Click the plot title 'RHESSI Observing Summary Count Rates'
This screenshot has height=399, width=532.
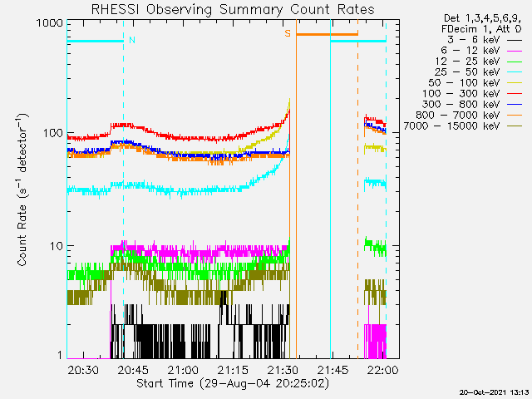coord(233,9)
